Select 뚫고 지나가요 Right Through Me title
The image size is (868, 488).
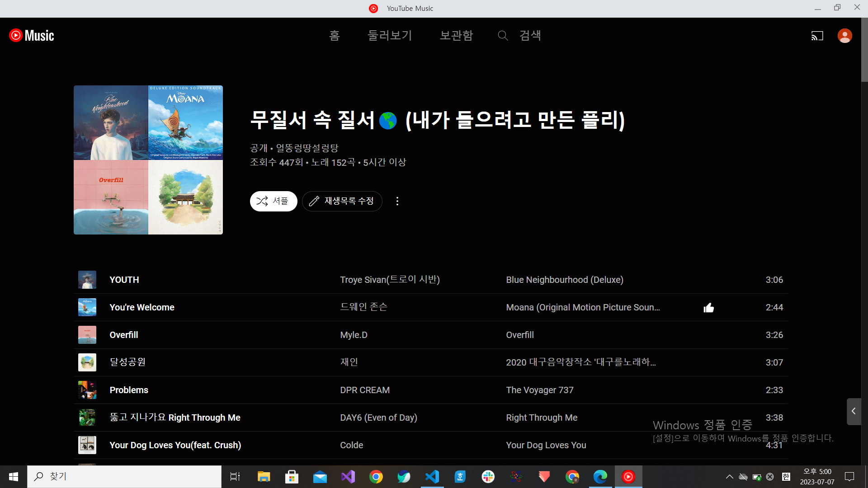[175, 418]
